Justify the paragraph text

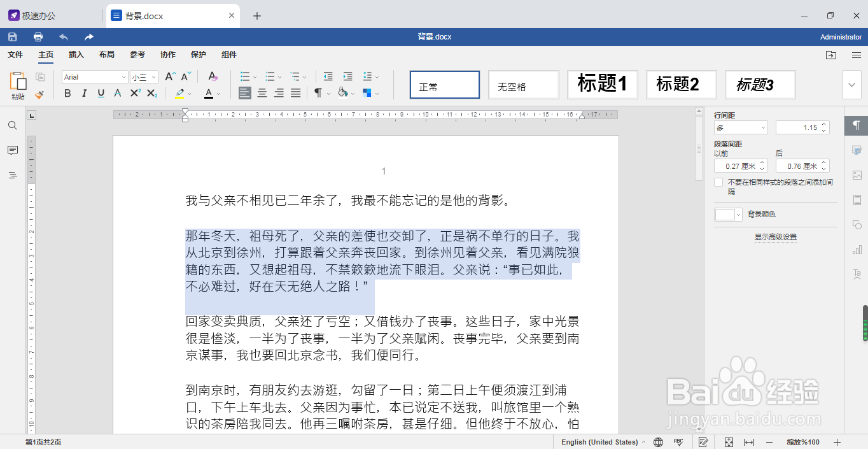click(295, 94)
